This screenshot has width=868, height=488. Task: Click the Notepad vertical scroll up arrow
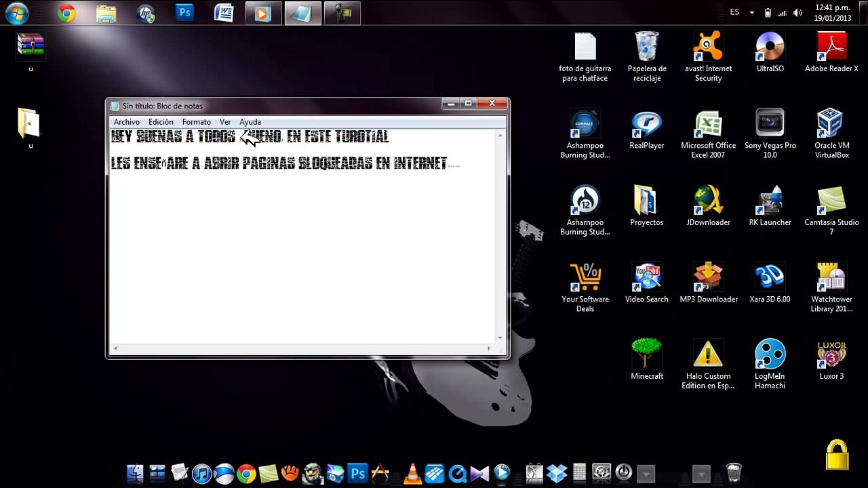(x=500, y=136)
